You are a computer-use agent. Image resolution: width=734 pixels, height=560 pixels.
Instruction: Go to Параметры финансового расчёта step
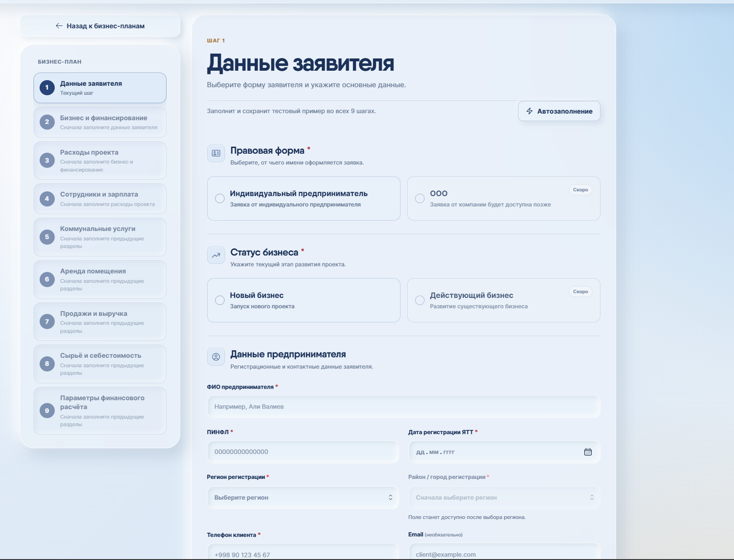[x=100, y=411]
